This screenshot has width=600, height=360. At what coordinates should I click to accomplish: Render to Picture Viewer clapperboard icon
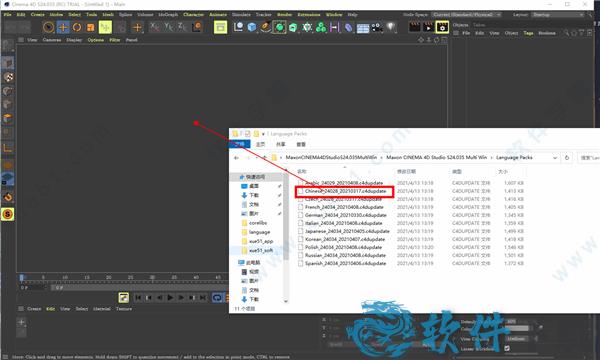point(428,27)
